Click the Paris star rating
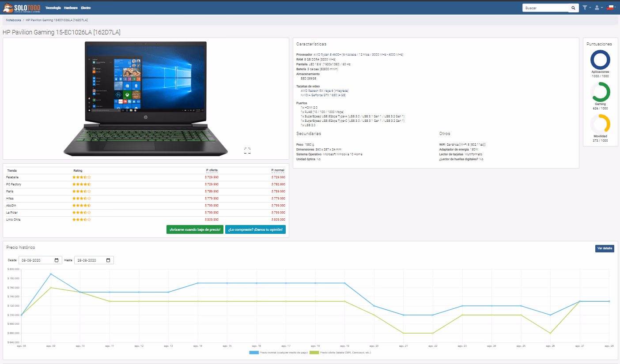The width and height of the screenshot is (620, 364). coord(82,191)
